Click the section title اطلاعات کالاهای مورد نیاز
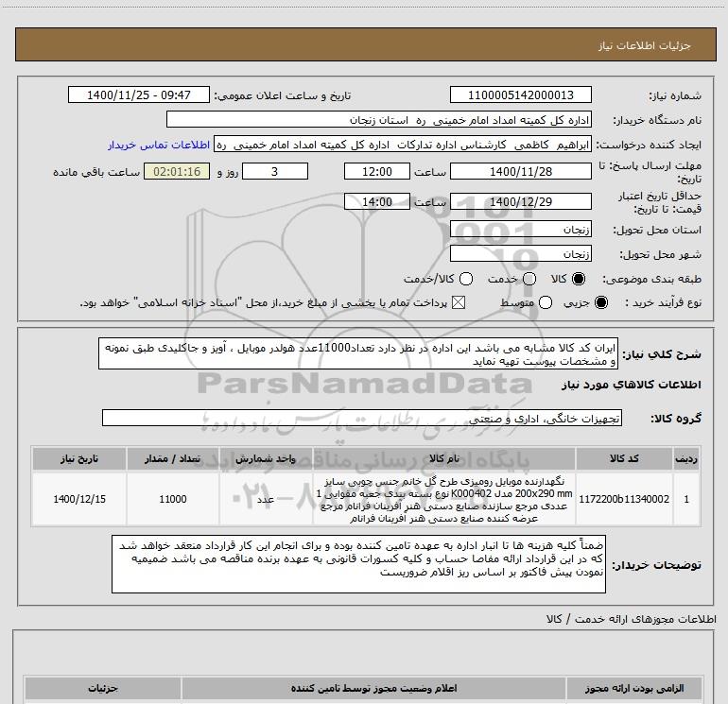This screenshot has height=704, width=728. pyautogui.click(x=631, y=385)
